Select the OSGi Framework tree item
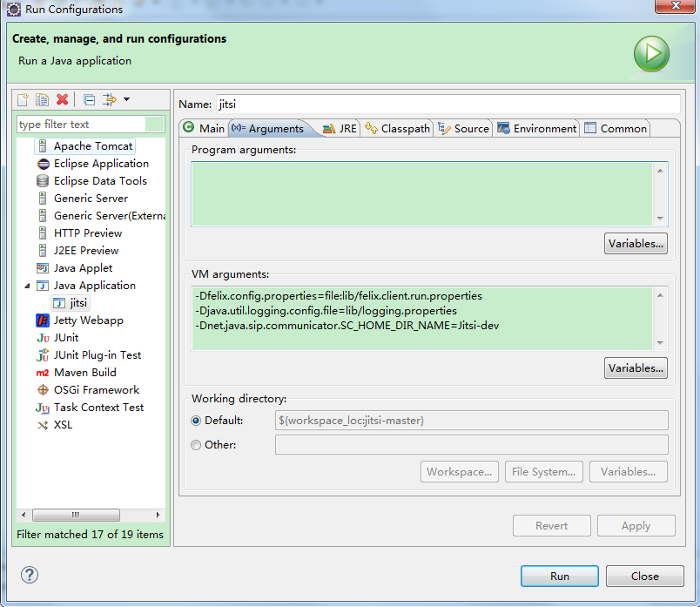Image resolution: width=700 pixels, height=607 pixels. click(x=97, y=390)
